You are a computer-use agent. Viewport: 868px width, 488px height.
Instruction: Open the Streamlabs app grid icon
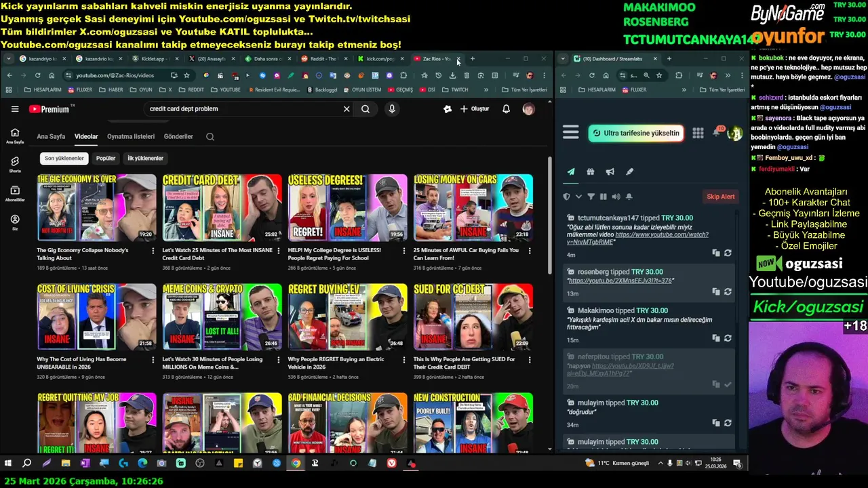click(698, 134)
